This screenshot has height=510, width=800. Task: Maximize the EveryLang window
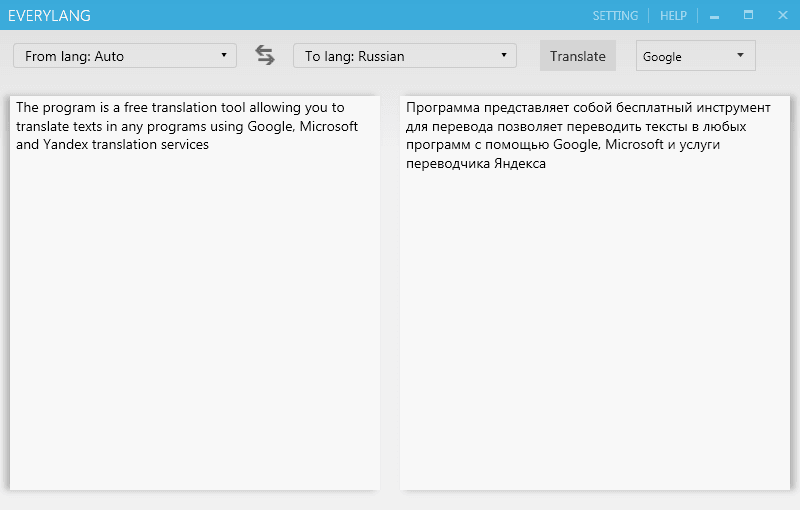[748, 16]
